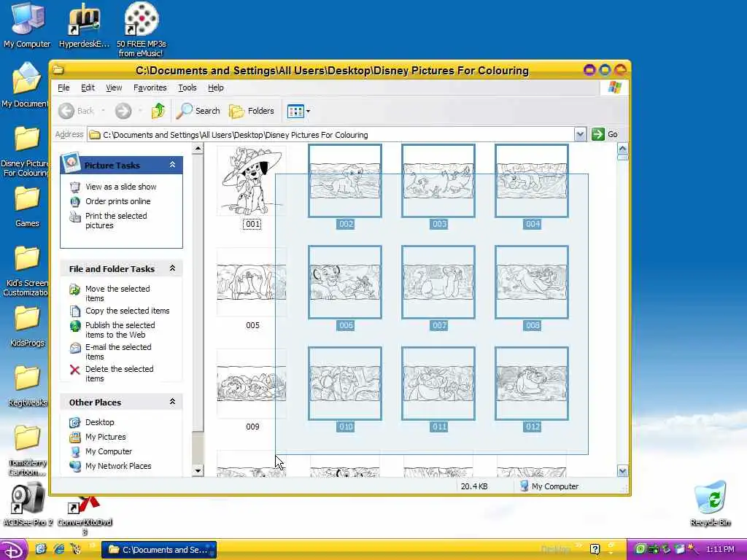Click View as a slide show
Screen dimensions: 747x560
tap(121, 187)
